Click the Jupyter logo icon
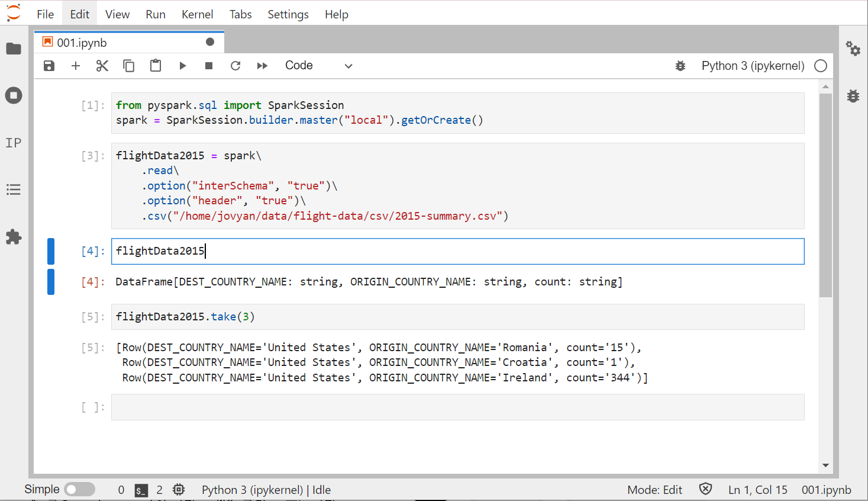This screenshot has width=868, height=501. point(13,13)
